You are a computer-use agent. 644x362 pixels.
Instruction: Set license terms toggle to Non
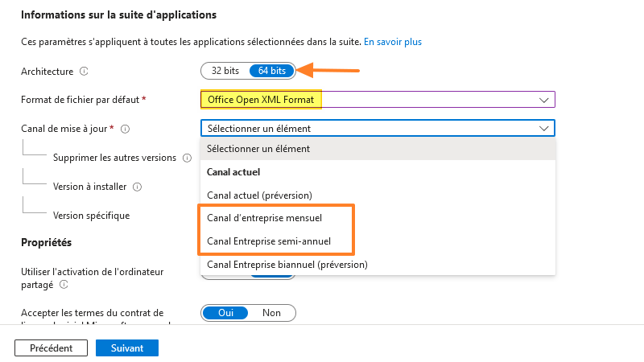point(271,313)
